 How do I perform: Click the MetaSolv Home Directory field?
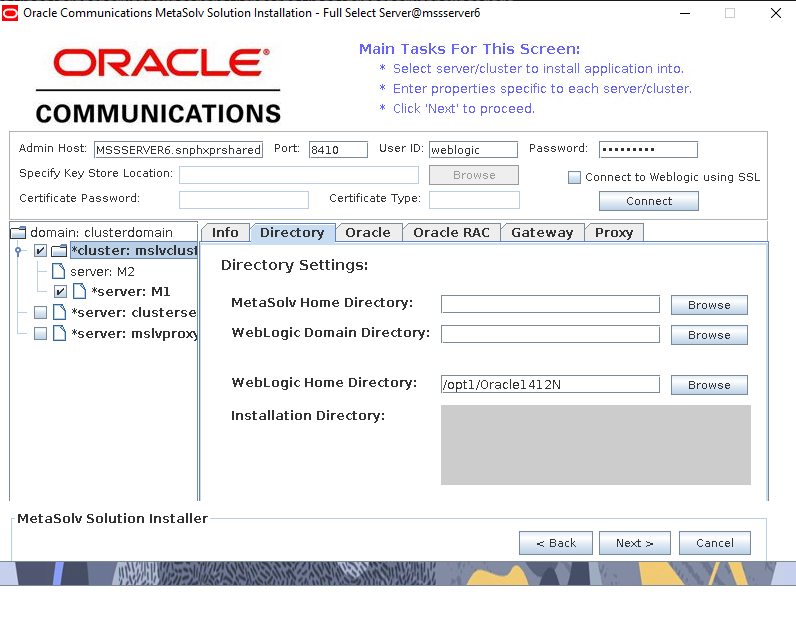click(x=550, y=304)
